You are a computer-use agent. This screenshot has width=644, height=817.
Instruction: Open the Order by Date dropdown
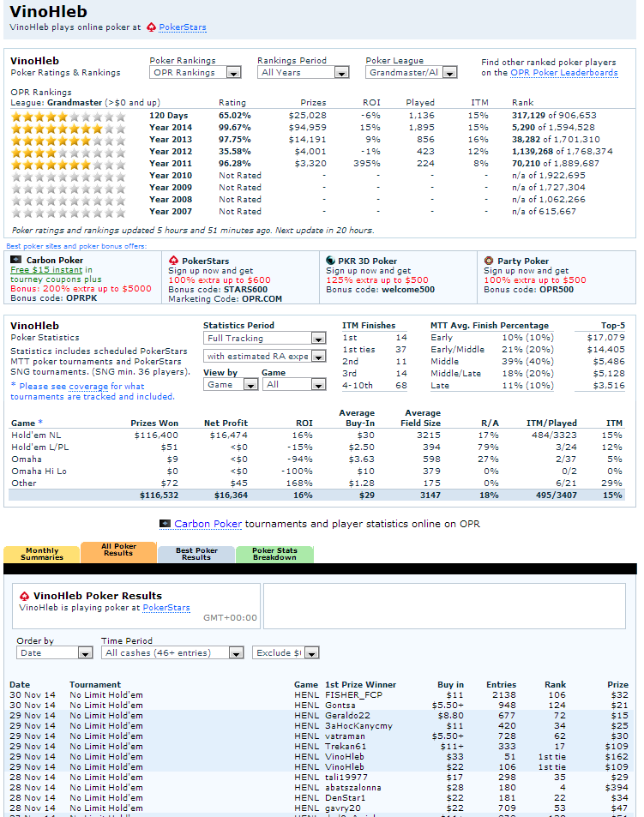pyautogui.click(x=55, y=652)
